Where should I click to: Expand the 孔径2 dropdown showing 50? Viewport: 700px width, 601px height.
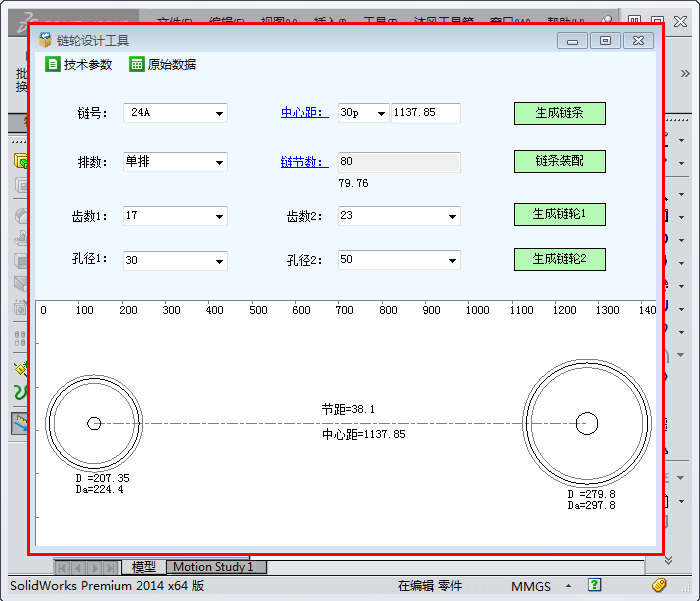452,261
